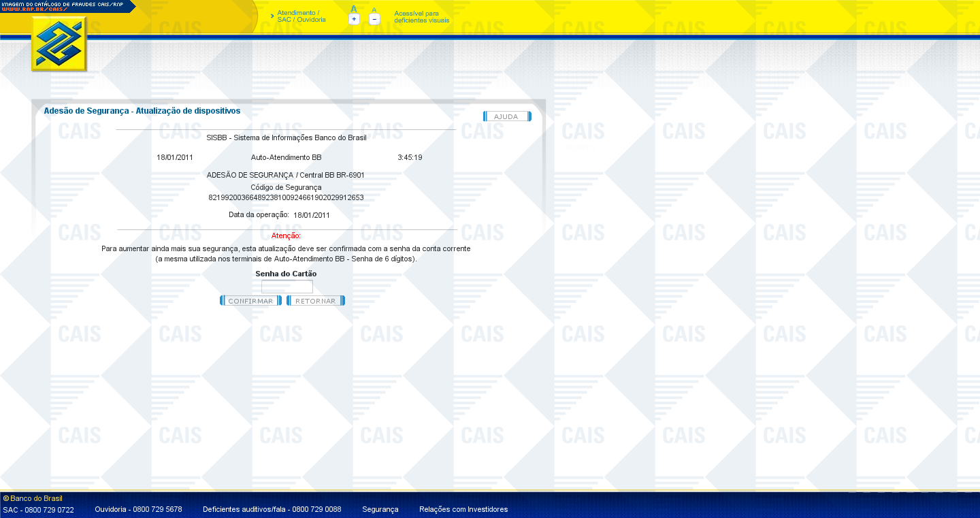Decrease font size with minus button
Viewport: 980px width, 518px height.
(374, 20)
